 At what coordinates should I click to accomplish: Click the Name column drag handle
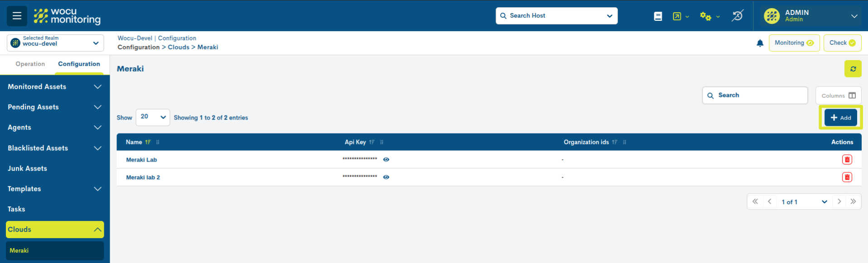(x=158, y=142)
